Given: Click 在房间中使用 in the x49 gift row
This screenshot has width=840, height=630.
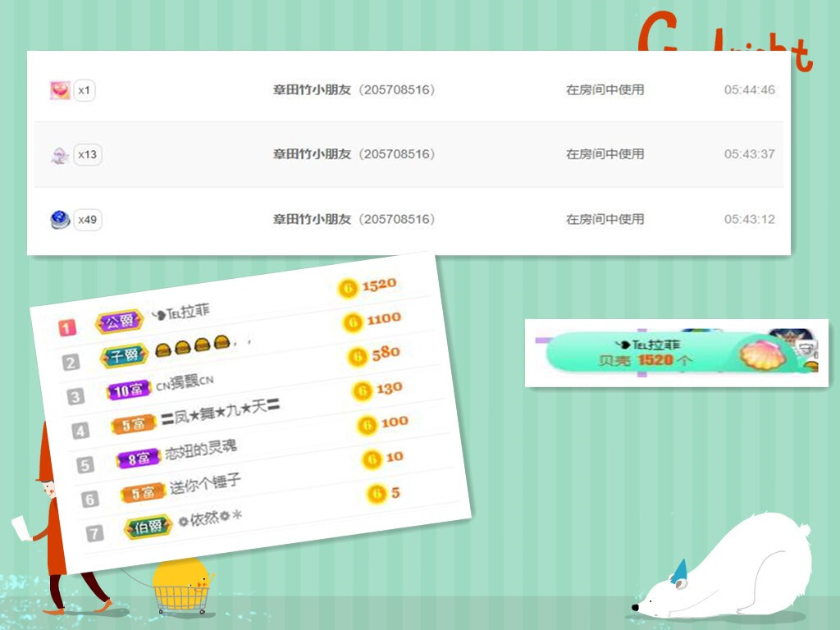Looking at the screenshot, I should pos(605,220).
